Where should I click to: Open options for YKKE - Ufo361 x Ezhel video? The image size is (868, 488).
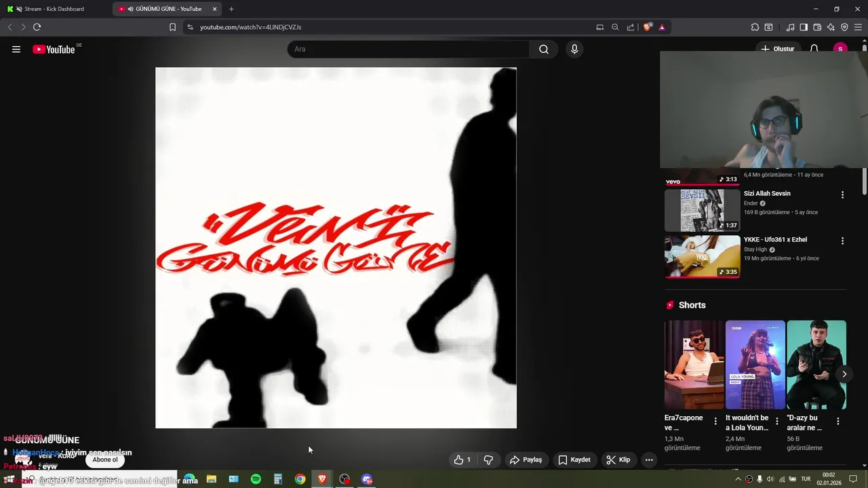click(842, 241)
